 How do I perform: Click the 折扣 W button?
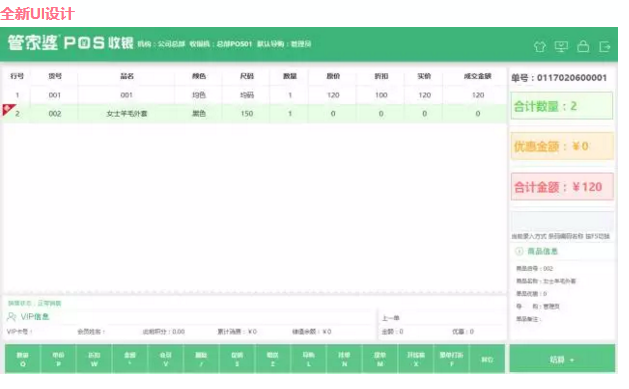click(94, 359)
